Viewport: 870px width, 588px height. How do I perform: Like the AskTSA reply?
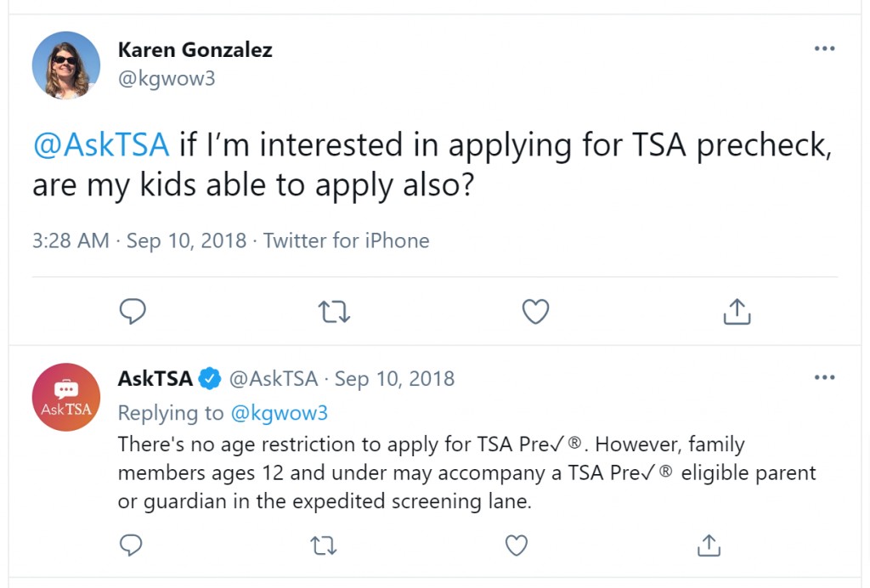pos(516,546)
